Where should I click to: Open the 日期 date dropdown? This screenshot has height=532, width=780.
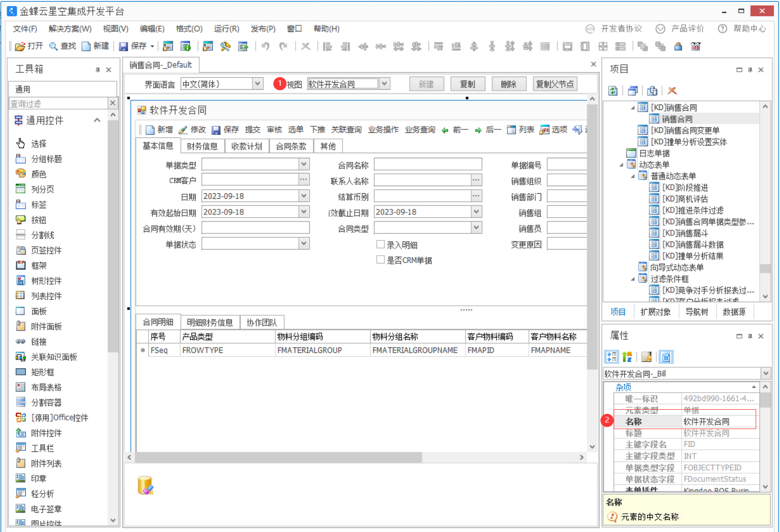click(304, 196)
